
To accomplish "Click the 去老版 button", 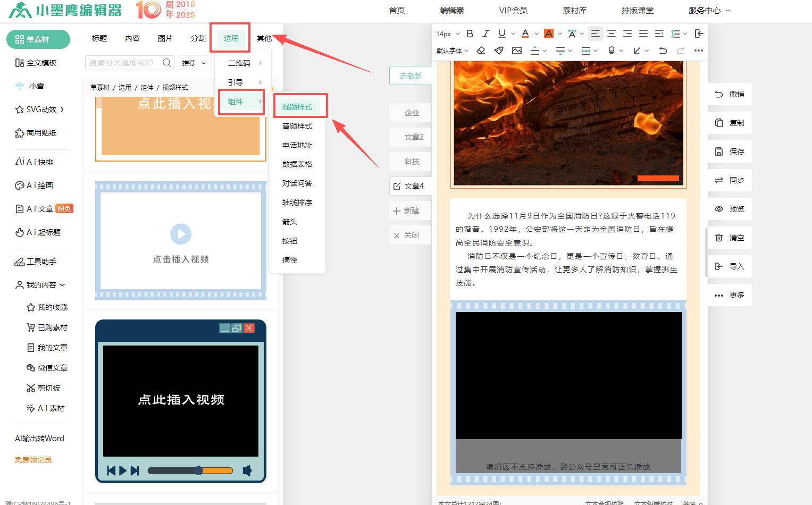I will [x=411, y=75].
